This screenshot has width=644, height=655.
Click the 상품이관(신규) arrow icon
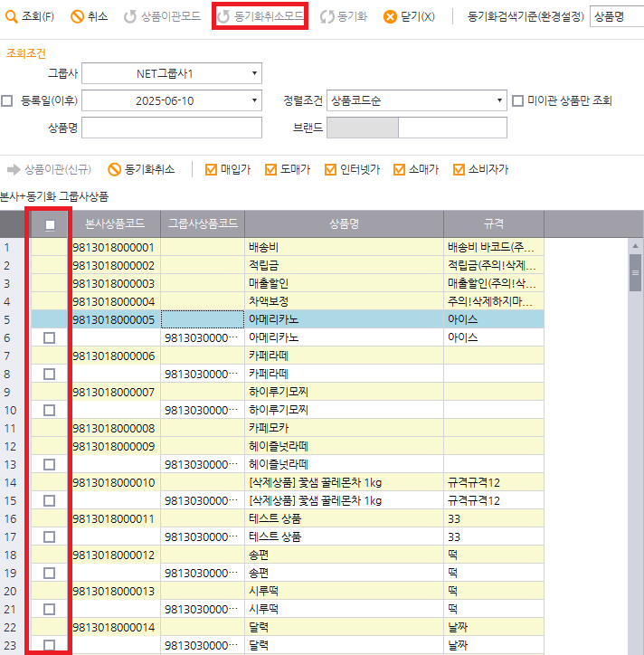[x=14, y=169]
